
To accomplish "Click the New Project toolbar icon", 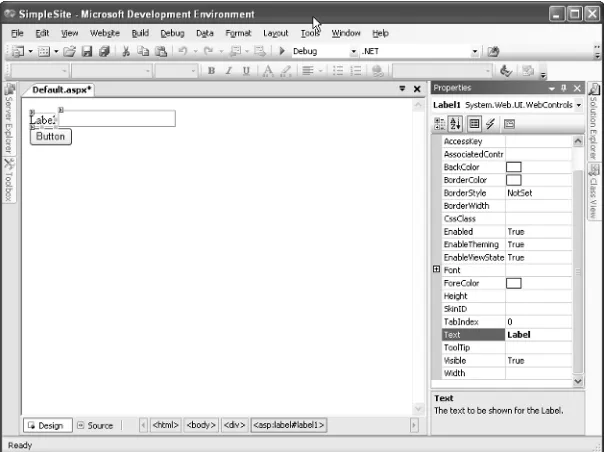I will [x=18, y=51].
